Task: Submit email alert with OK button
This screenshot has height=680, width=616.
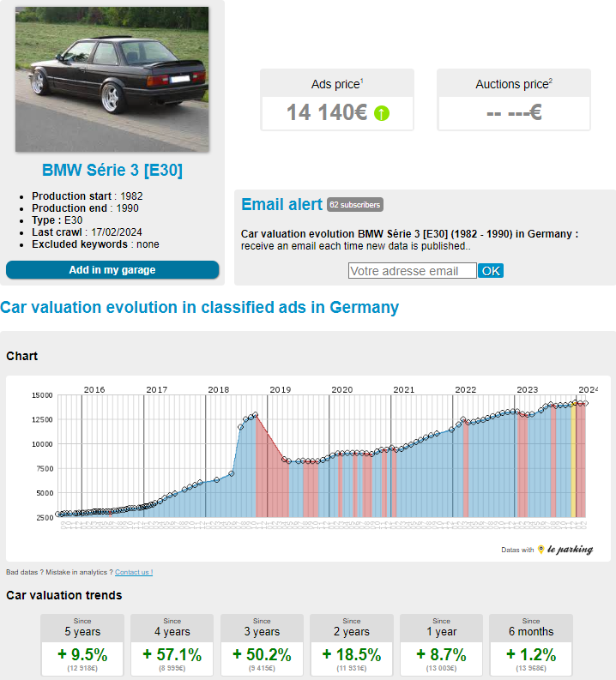Action: click(x=491, y=271)
